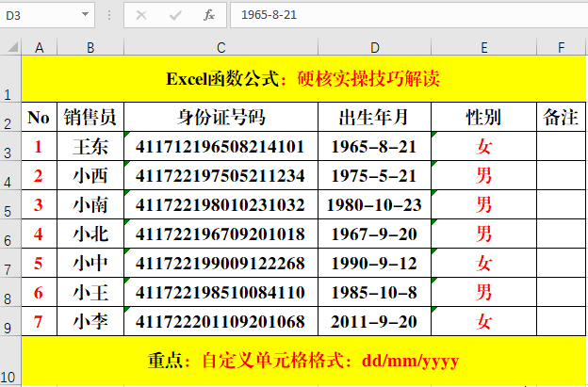The image size is (588, 387).
Task: Click ID cell 411722201109201068
Action: coord(220,321)
